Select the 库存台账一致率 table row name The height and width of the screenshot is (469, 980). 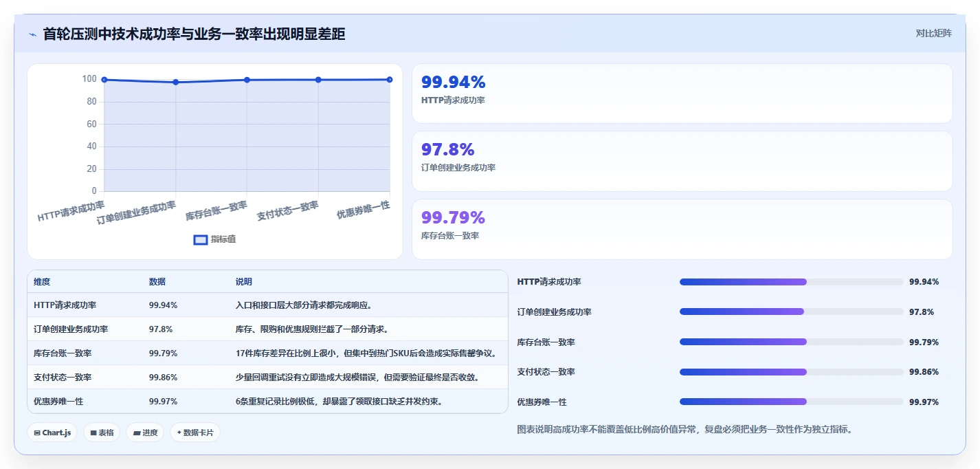click(63, 353)
